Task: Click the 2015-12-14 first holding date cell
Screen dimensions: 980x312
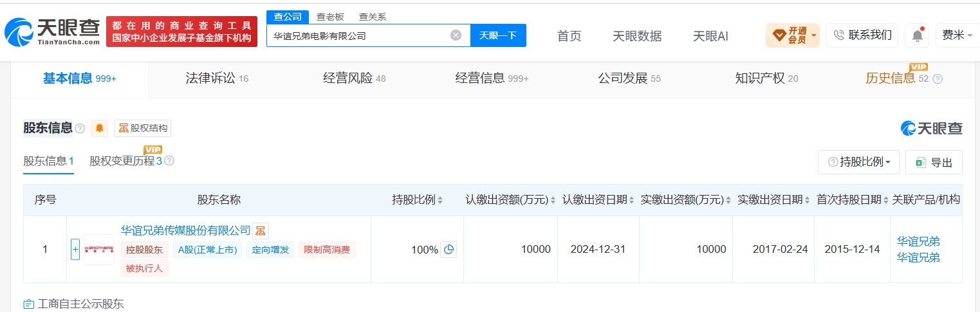Action: (852, 250)
